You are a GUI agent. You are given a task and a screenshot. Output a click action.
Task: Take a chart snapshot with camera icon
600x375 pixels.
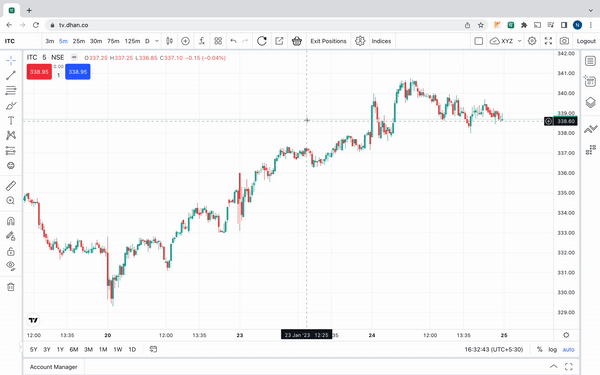coord(564,41)
